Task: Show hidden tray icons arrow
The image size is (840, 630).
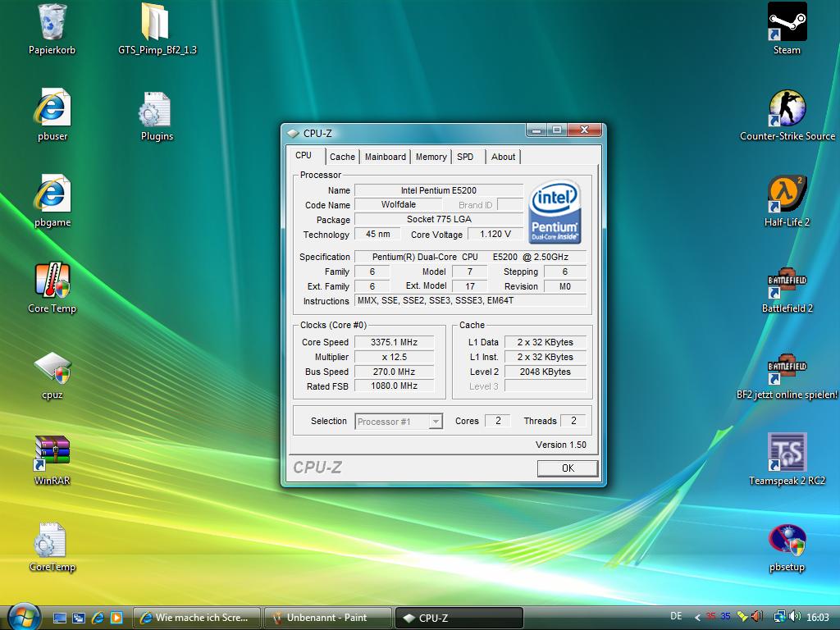Action: click(x=697, y=618)
